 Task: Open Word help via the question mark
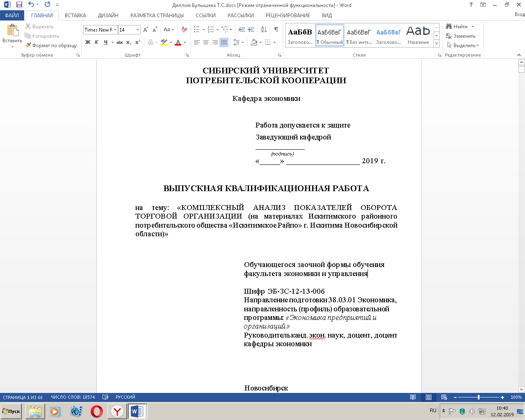(471, 5)
